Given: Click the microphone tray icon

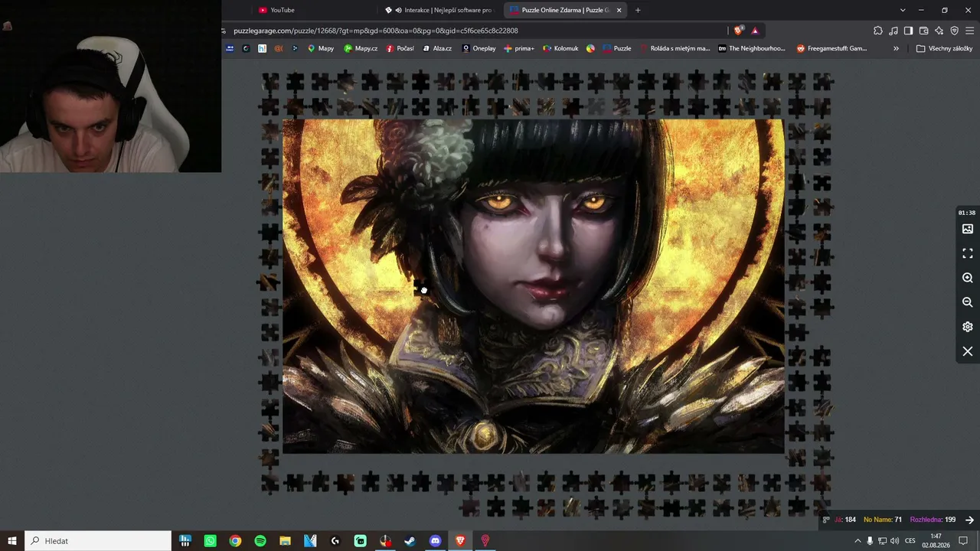Looking at the screenshot, I should [x=870, y=541].
